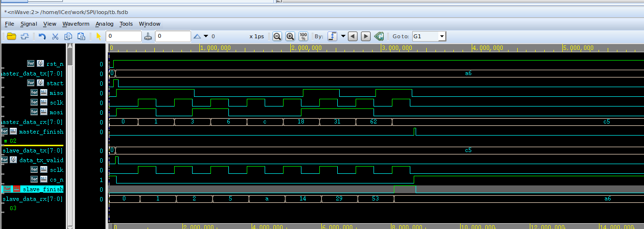The image size is (644, 229).
Task: Select the start signal
Action: point(55,83)
